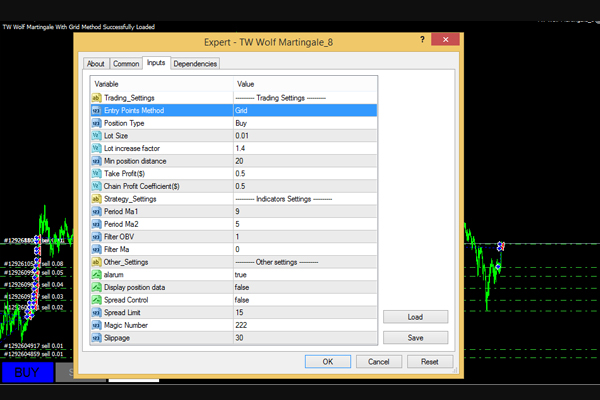Edit the Lot Size value 0.01

coord(305,136)
